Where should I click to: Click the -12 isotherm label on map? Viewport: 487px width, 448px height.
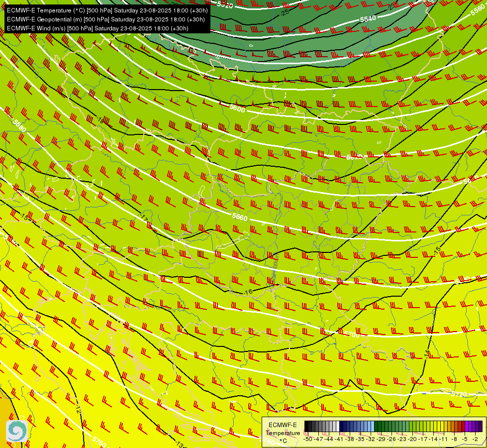pos(78,408)
